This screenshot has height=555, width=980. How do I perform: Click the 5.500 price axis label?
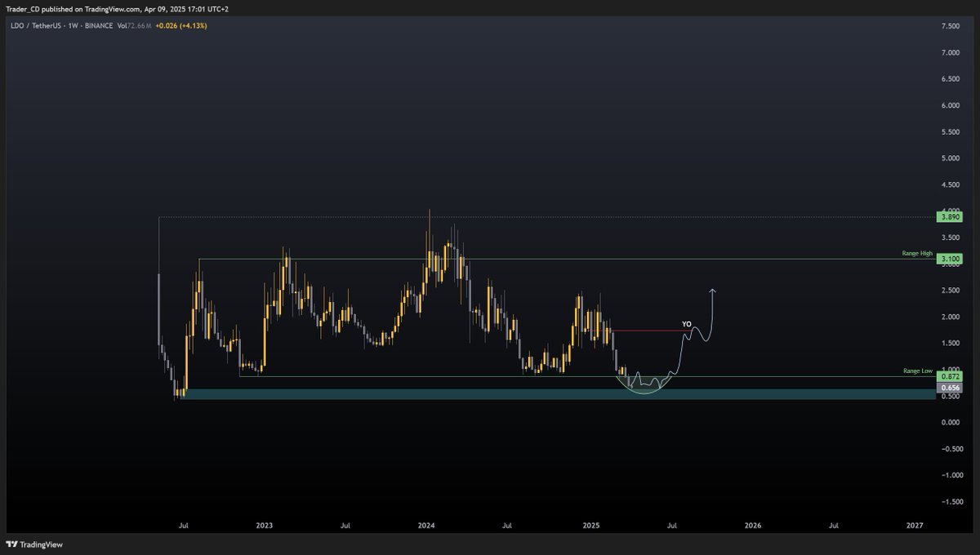[x=950, y=132]
